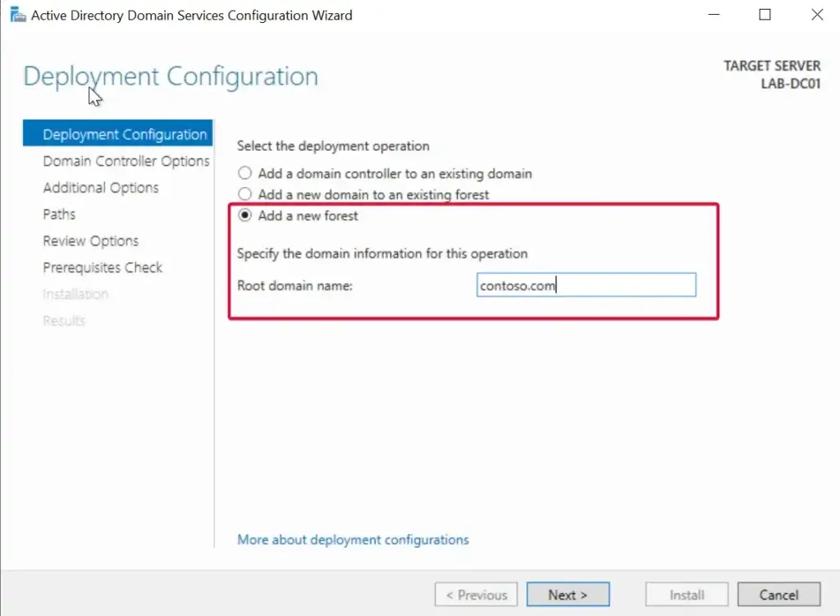Click the Install button
The image size is (840, 616).
tap(687, 595)
